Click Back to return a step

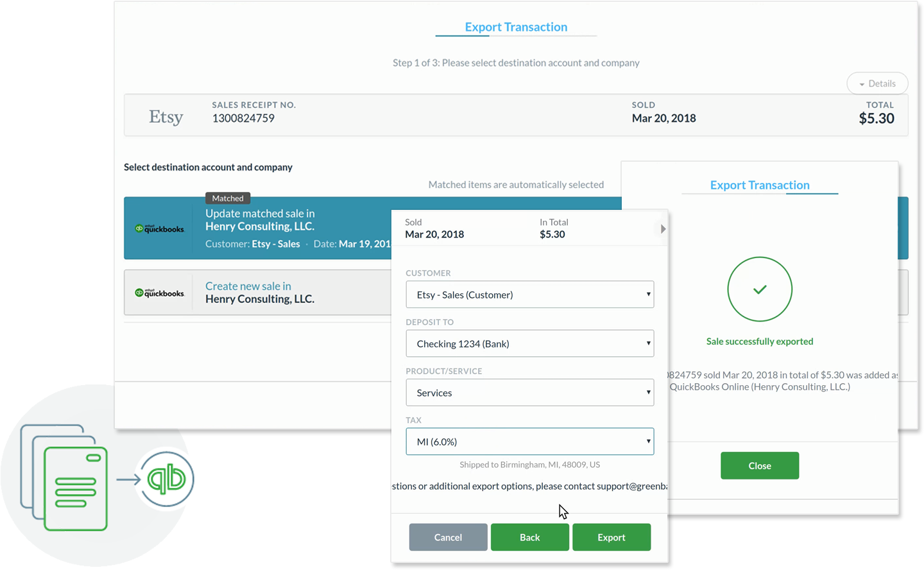pos(529,537)
